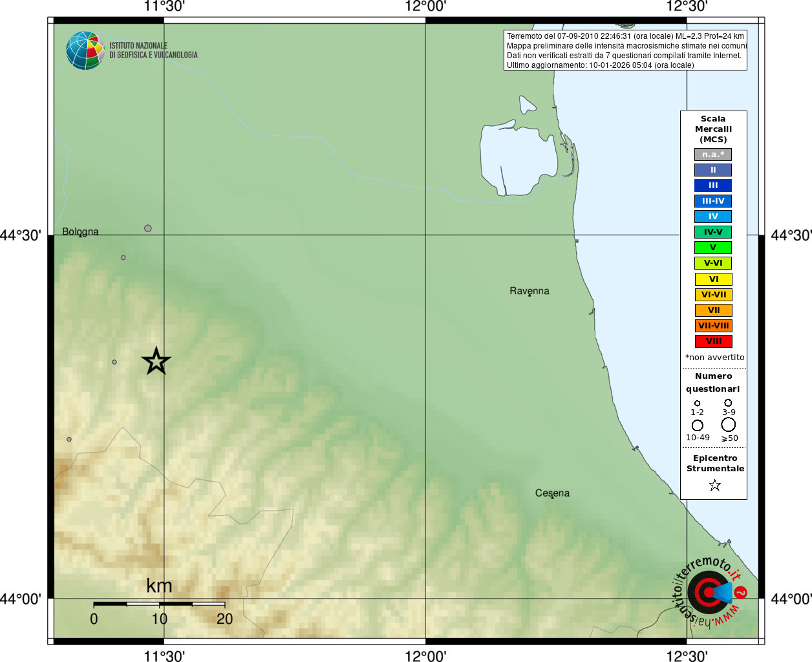Select the III intensity swatch
Screen dimensions: 812x662
click(x=713, y=186)
